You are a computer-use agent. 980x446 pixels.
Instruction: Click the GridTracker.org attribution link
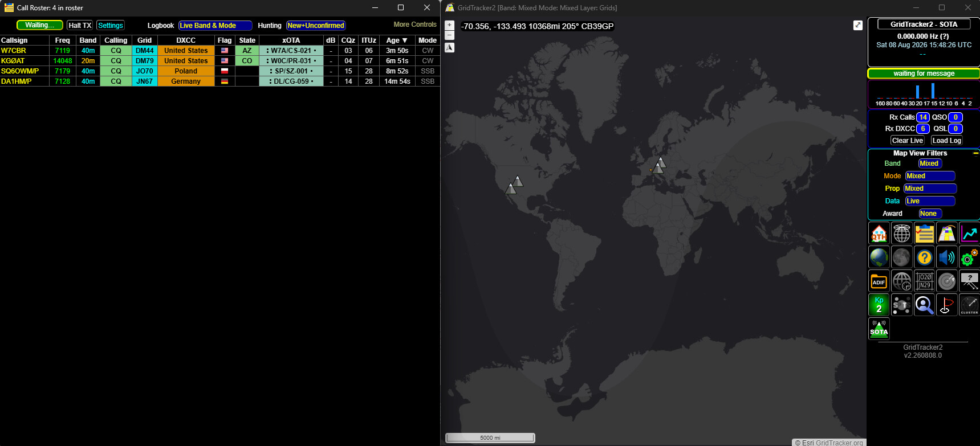pyautogui.click(x=839, y=443)
